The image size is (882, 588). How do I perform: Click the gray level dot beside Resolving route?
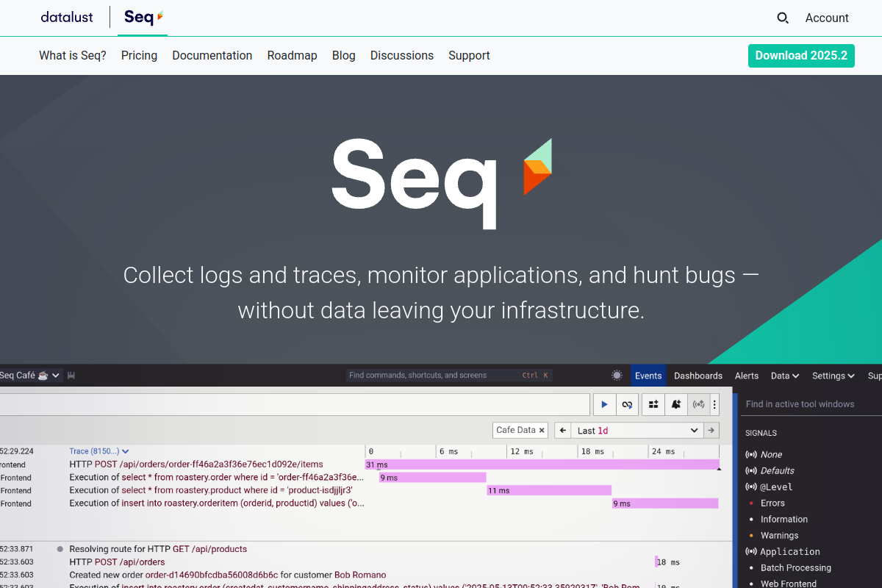pos(60,549)
